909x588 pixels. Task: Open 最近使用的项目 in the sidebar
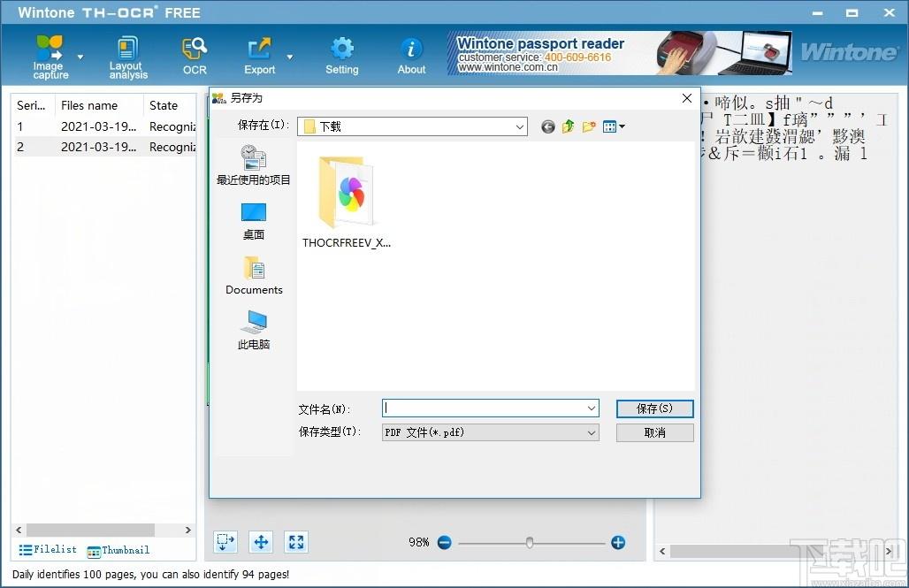coord(254,165)
